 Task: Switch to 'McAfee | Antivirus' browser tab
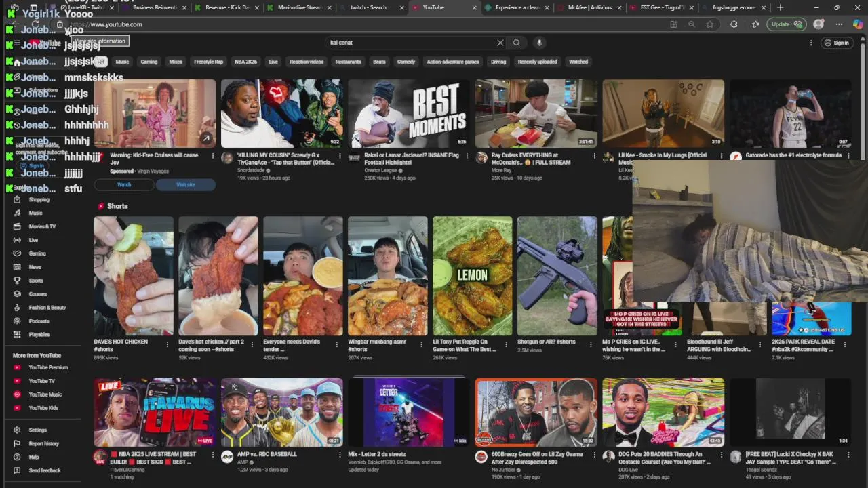tap(589, 7)
